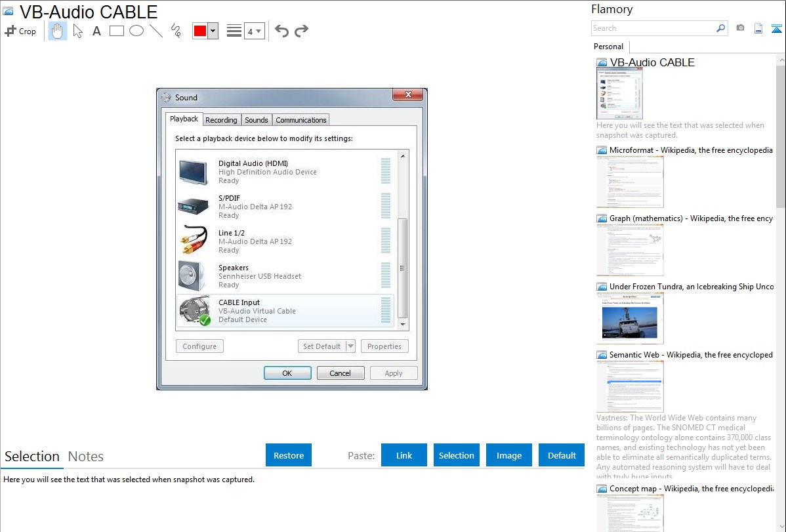Click the Properties button
This screenshot has height=532, width=786.
(384, 346)
